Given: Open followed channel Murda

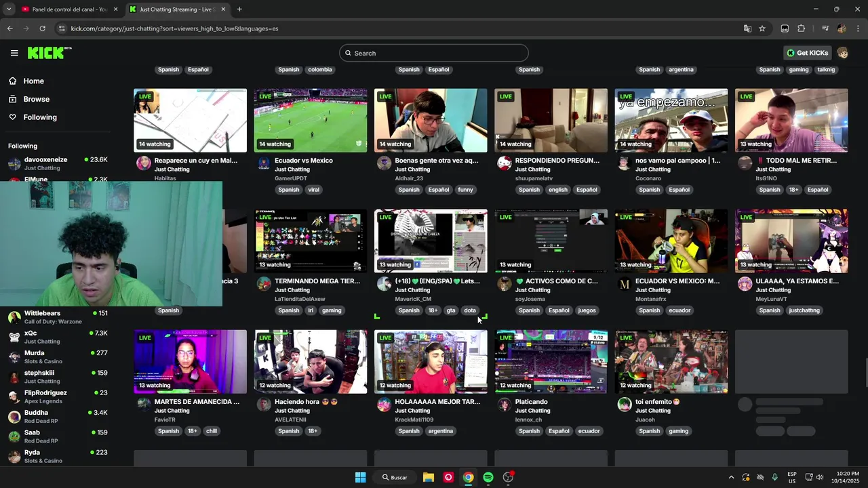Looking at the screenshot, I should click(x=58, y=357).
